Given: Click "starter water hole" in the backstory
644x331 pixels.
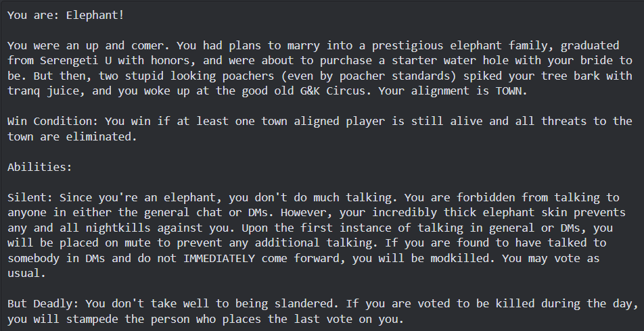Looking at the screenshot, I should 450,61.
